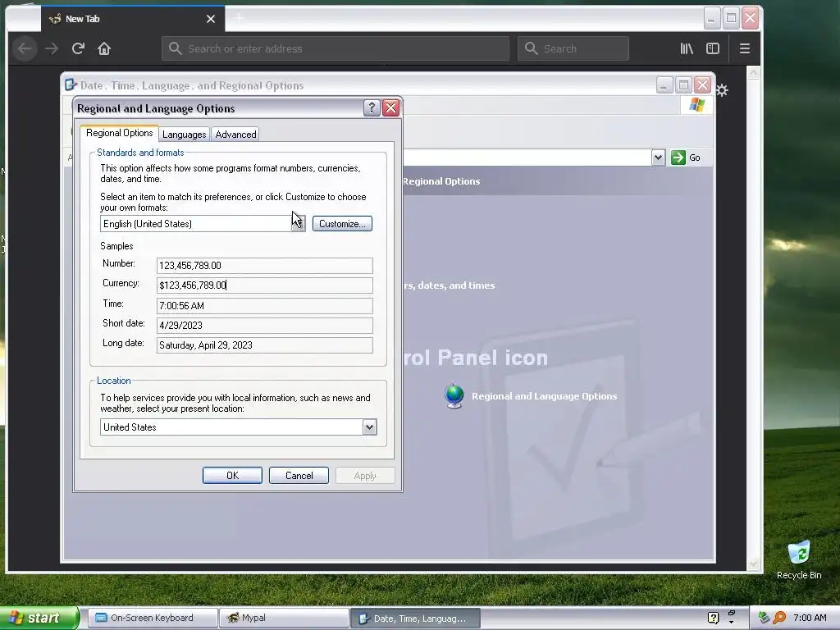Open the browser home page

(104, 48)
